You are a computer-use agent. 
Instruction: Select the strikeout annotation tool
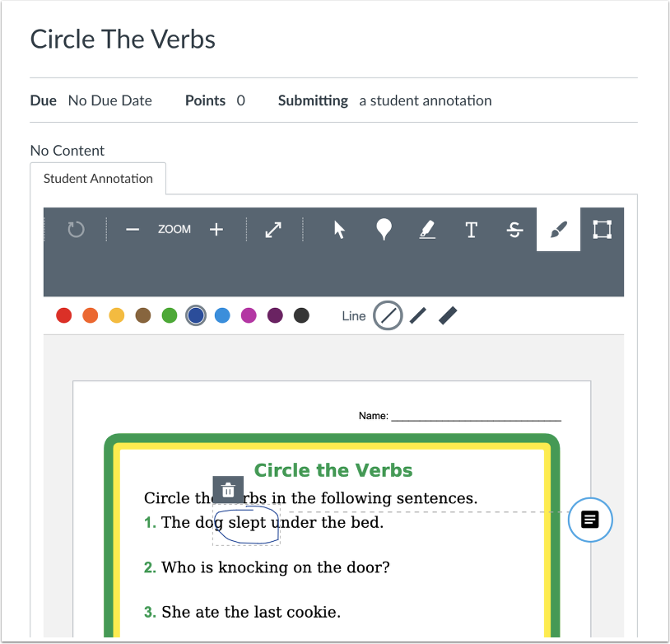pyautogui.click(x=515, y=230)
